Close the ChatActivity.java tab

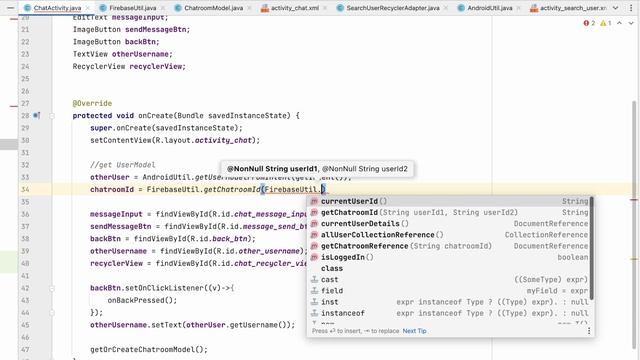pos(88,8)
